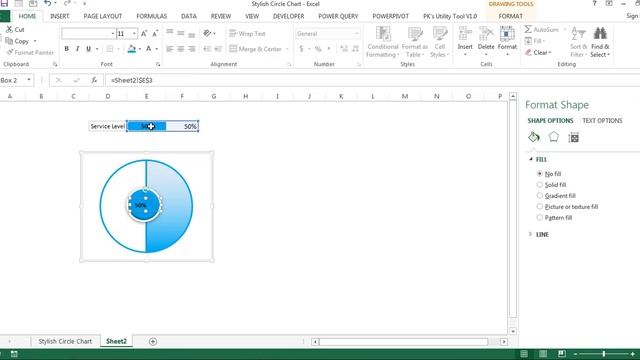Apply Underline formatting
Viewport: 640px width, 360px height.
pos(89,49)
